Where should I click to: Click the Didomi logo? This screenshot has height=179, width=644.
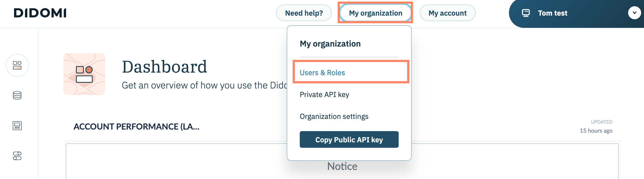coord(40,13)
